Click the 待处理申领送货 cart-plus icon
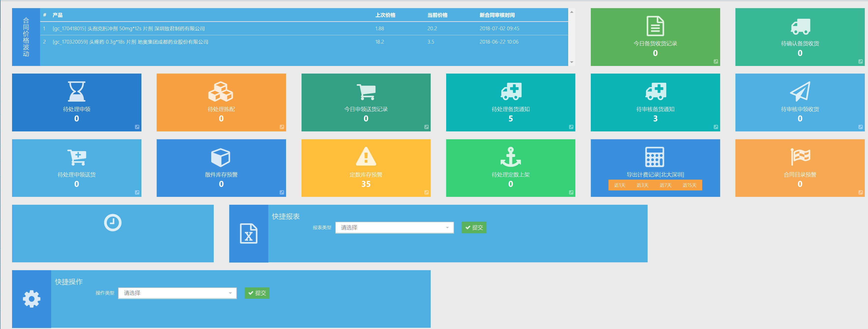The image size is (868, 329). (x=77, y=157)
